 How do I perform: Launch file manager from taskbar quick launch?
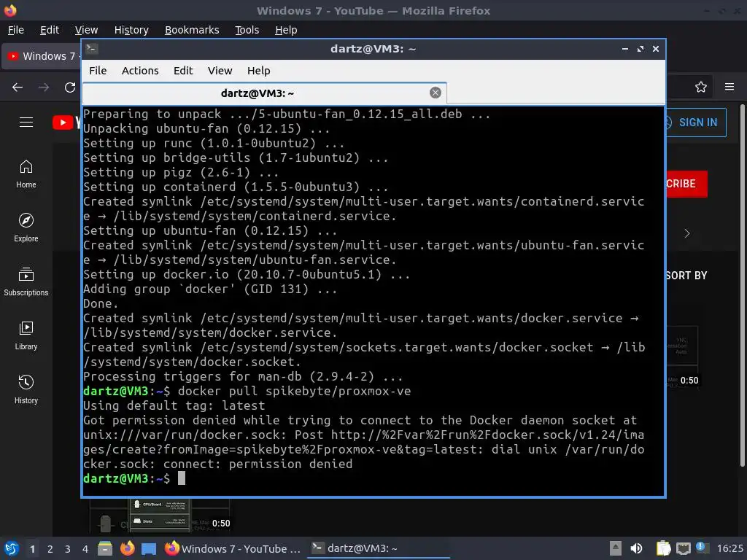[x=105, y=548]
